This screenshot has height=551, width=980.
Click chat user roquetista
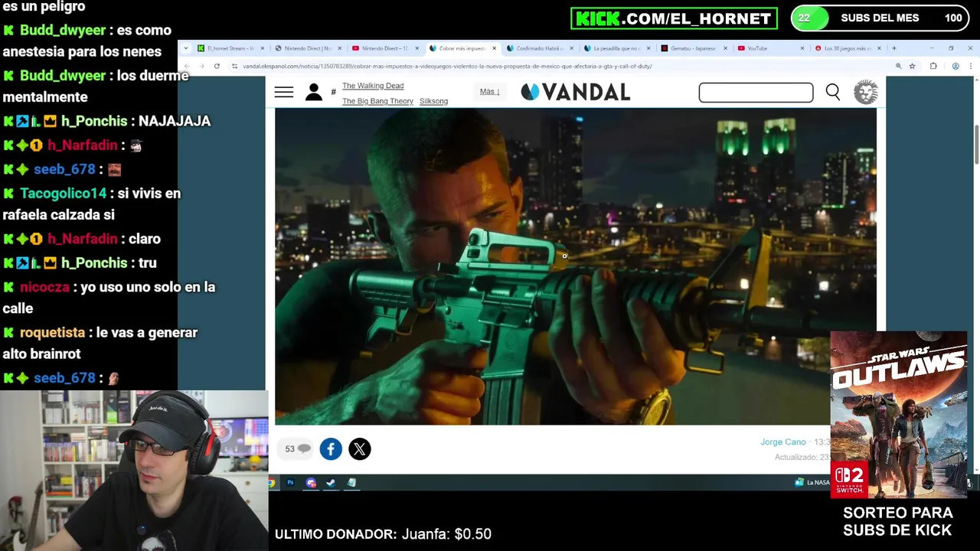point(52,333)
